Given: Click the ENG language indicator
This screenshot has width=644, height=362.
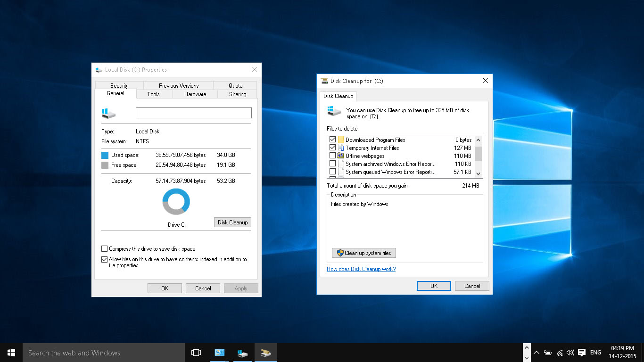Looking at the screenshot, I should pyautogui.click(x=595, y=353).
